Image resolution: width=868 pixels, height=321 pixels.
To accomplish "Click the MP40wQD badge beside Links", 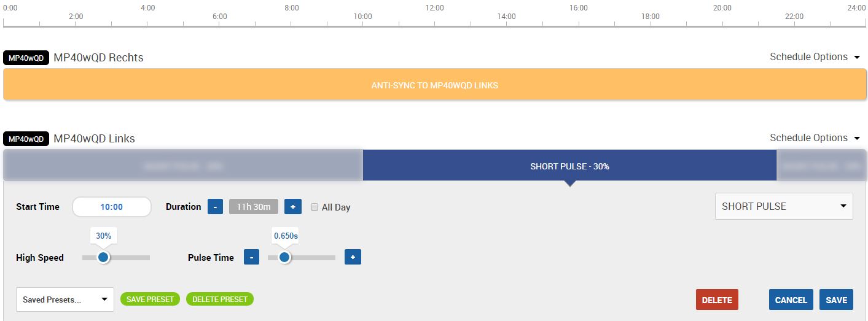I will point(26,139).
